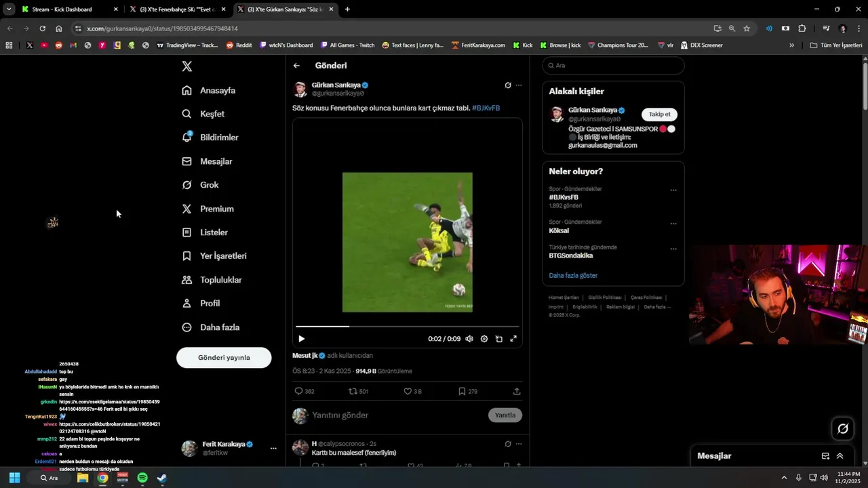The image size is (868, 488).
Task: Click the Gönderi yayınla button
Action: point(224,358)
